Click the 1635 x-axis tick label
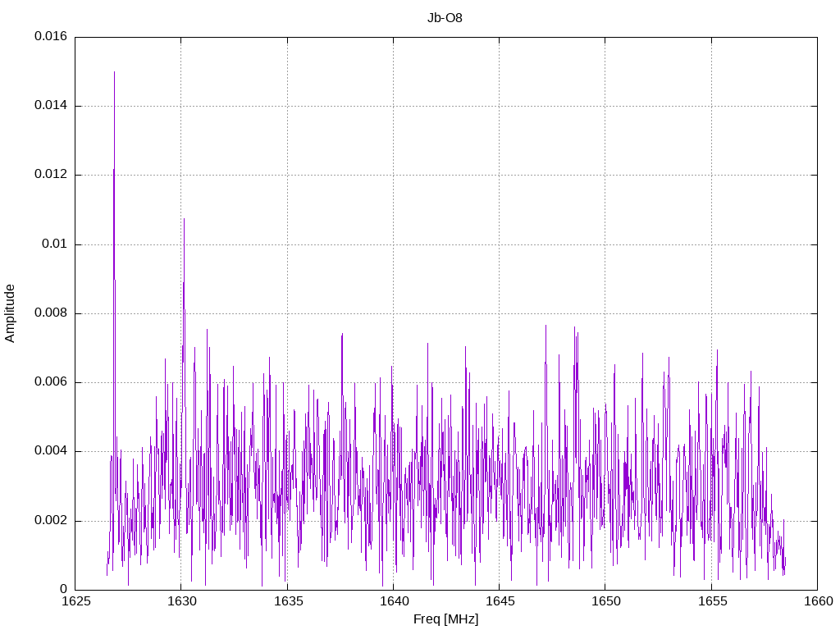This screenshot has width=840, height=630. point(287,601)
